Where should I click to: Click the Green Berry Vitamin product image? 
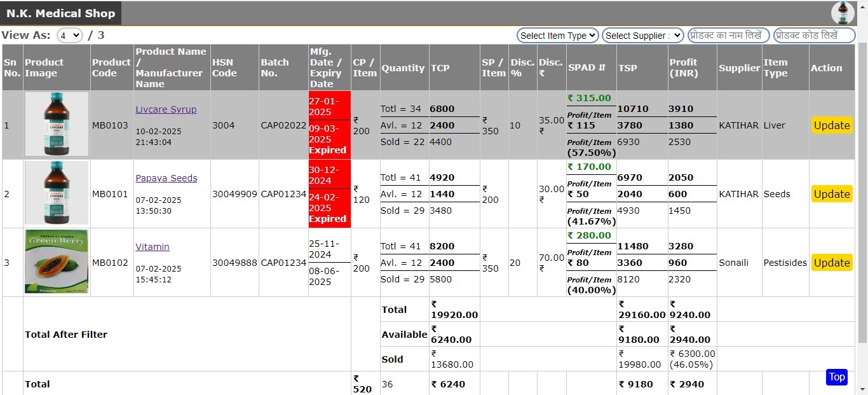coord(57,262)
